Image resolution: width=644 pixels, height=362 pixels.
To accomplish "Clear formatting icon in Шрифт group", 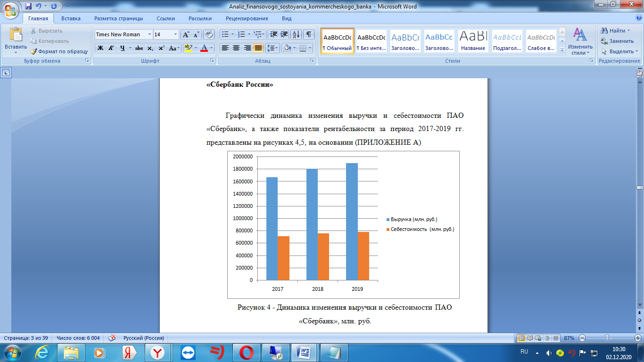I will (x=209, y=34).
